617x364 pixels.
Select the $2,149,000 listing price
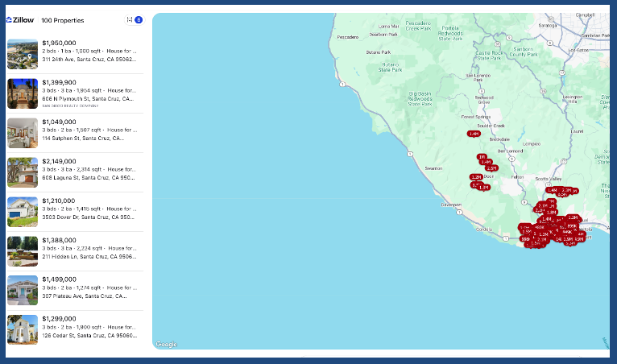pos(59,161)
